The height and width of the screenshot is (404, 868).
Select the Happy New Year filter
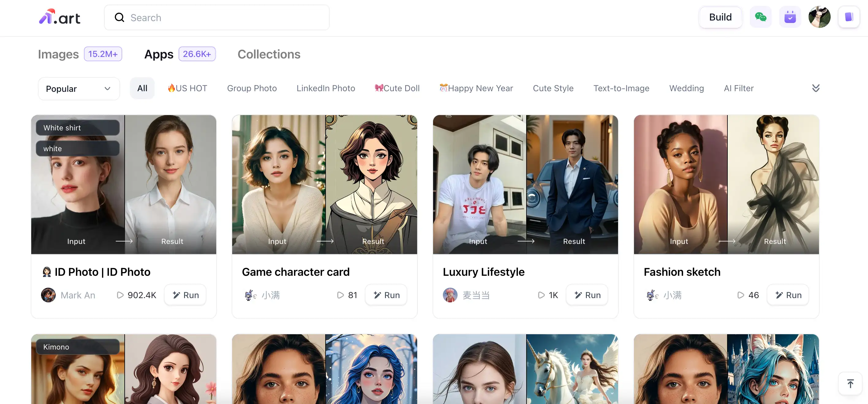tap(476, 88)
